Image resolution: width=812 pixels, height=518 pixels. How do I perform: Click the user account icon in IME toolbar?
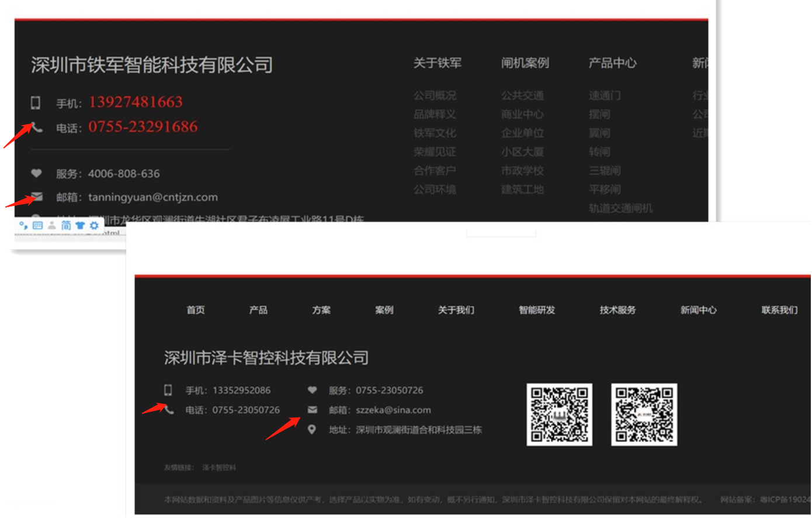click(x=52, y=225)
